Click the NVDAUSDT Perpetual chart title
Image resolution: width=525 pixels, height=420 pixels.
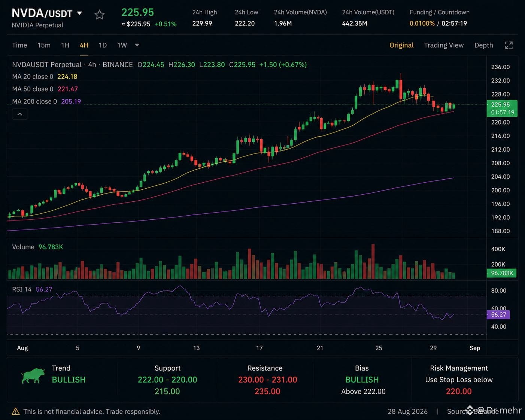click(x=47, y=65)
